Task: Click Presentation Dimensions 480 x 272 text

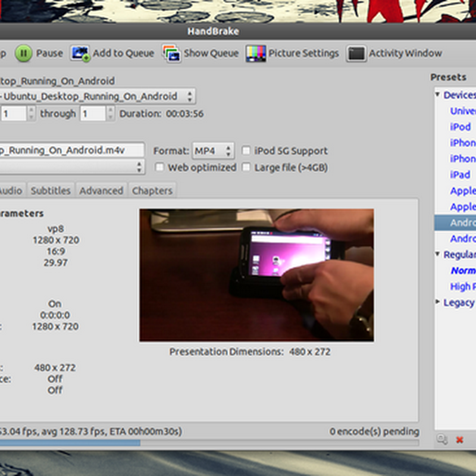Action: (250, 352)
